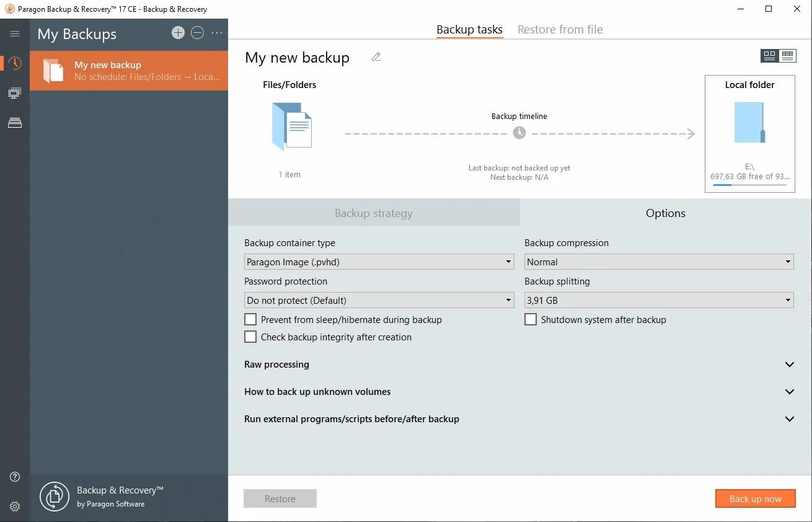Click the Paragon app icon in title bar
The width and height of the screenshot is (812, 522).
9,9
